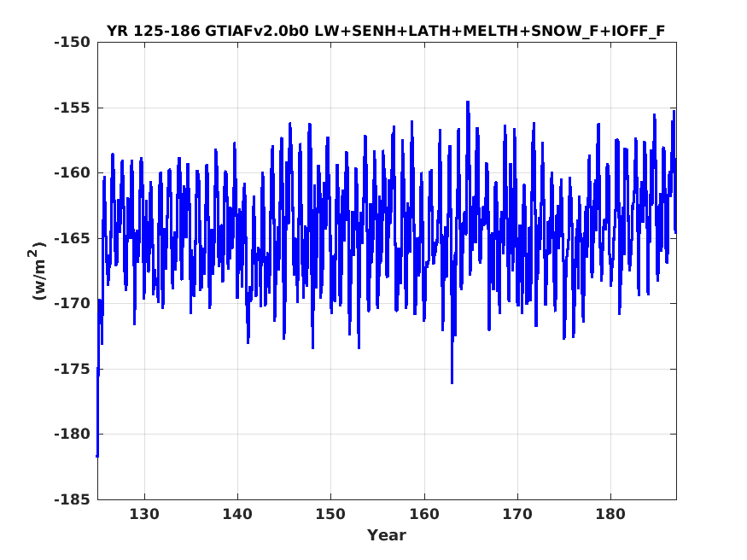Click the x-axis tick label 180
747x560 pixels.
pyautogui.click(x=610, y=515)
